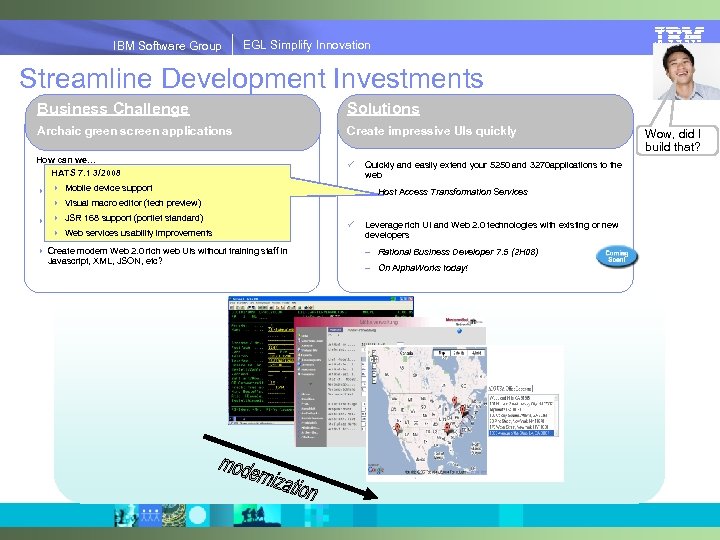The image size is (720, 540).
Task: Click the Create modern Web 2.0 rich web UIs text
Action: tap(167, 256)
